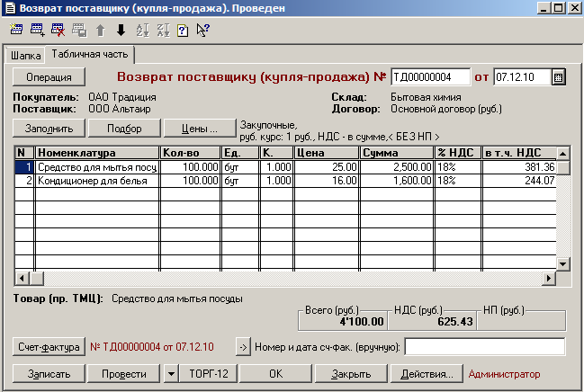Image resolution: width=584 pixels, height=392 pixels.
Task: Select the Табличная часть tab
Action: [x=90, y=55]
